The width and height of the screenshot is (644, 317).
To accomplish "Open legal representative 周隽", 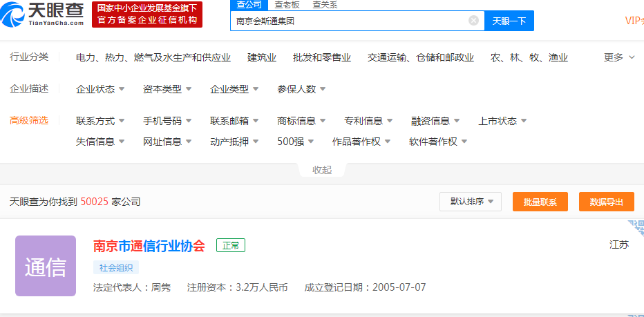I will point(161,287).
